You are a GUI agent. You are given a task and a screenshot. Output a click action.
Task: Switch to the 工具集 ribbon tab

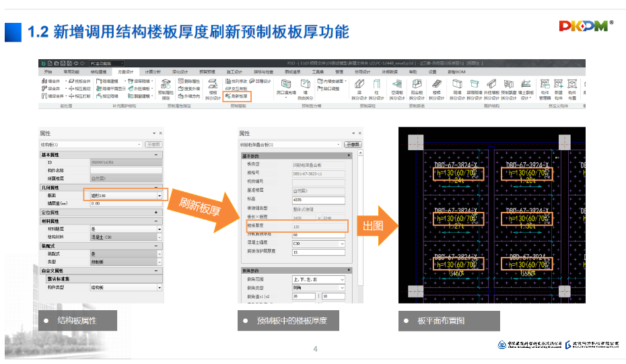click(x=318, y=72)
